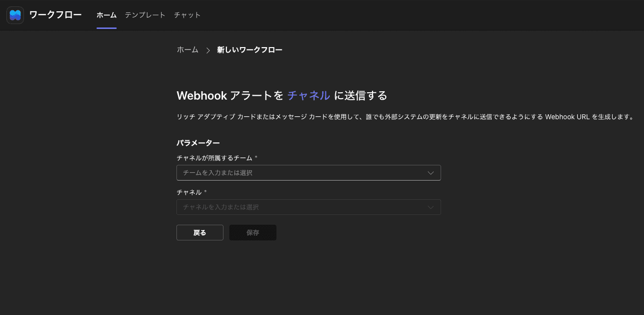The image size is (644, 315).
Task: Click the チャネル link in the heading
Action: tap(308, 95)
